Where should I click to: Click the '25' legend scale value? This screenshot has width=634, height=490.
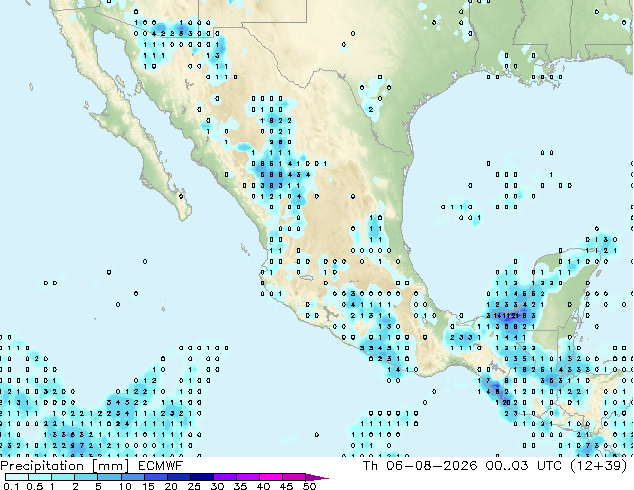(x=194, y=486)
